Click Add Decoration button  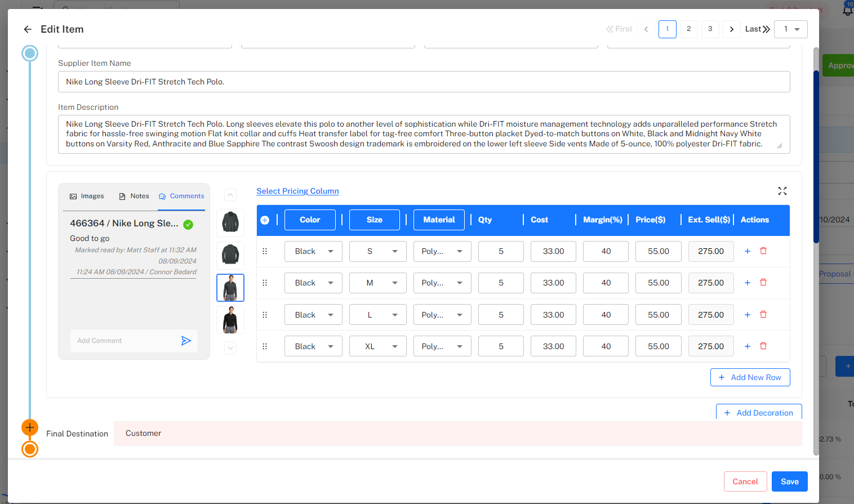(x=759, y=412)
